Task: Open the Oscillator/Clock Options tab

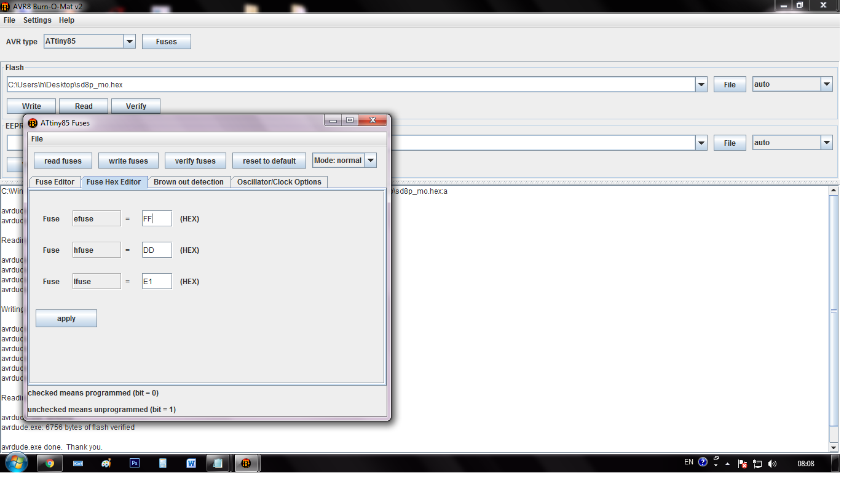Action: [x=279, y=182]
